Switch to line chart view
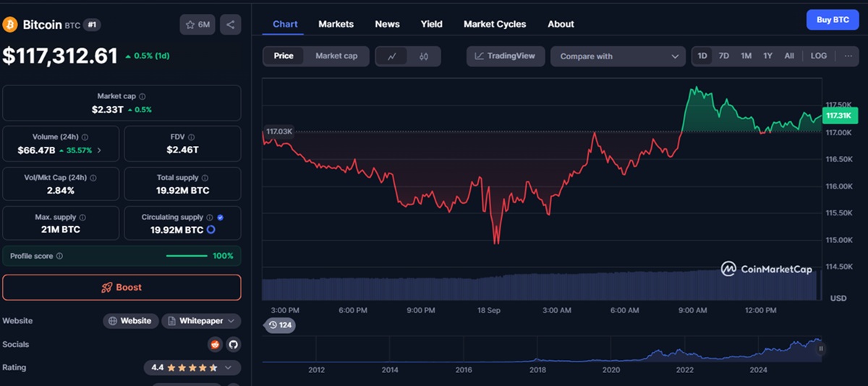The width and height of the screenshot is (868, 386). point(392,56)
